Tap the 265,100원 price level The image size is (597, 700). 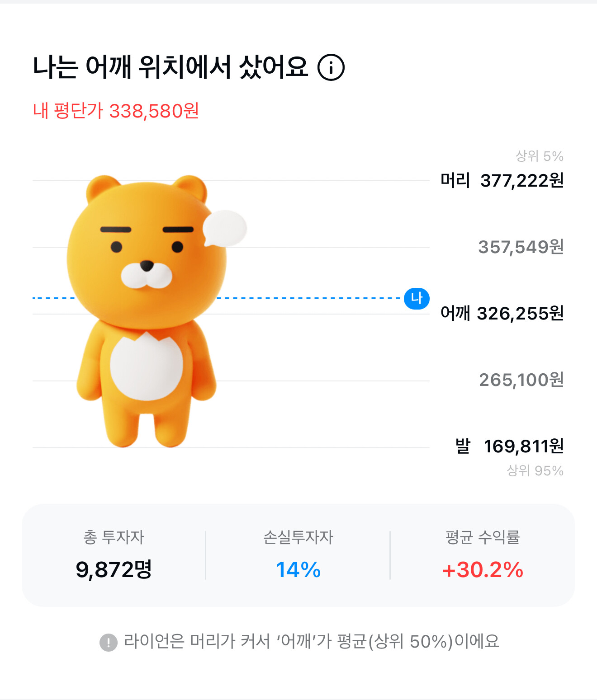(521, 380)
